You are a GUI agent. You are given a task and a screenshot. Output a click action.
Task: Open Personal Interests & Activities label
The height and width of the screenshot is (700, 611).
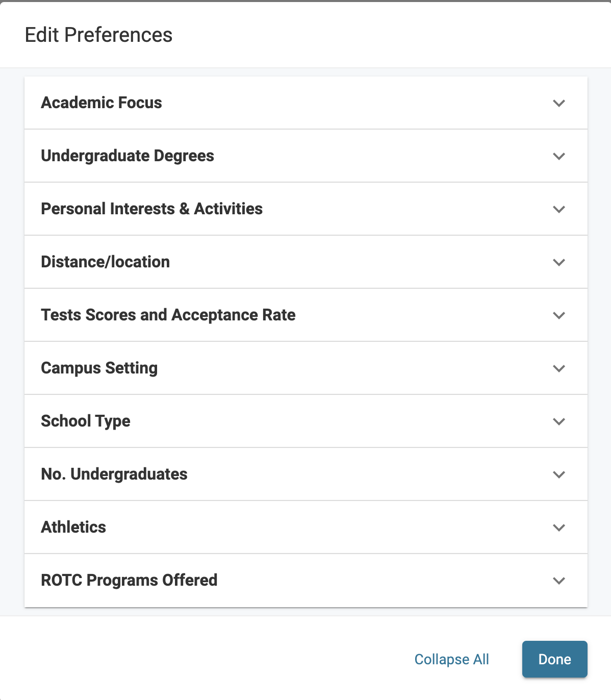coord(152,209)
